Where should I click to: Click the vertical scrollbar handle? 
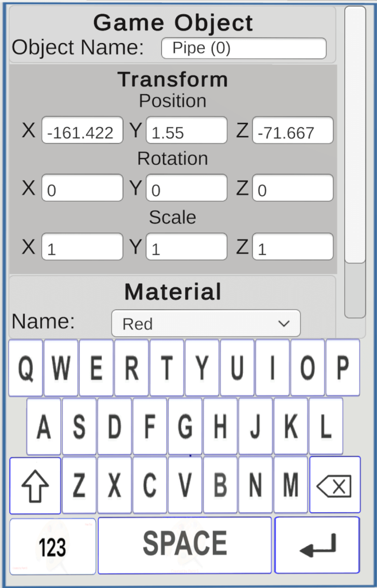(355, 134)
